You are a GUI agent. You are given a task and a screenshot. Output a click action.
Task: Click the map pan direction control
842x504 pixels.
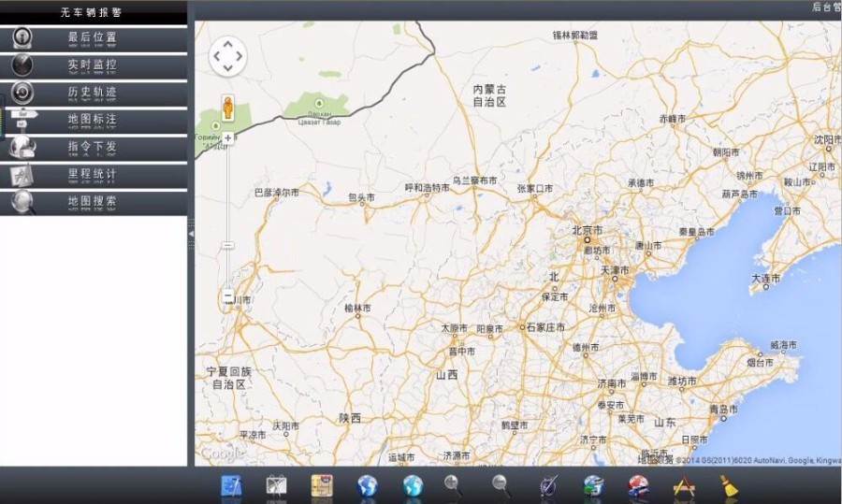point(227,57)
